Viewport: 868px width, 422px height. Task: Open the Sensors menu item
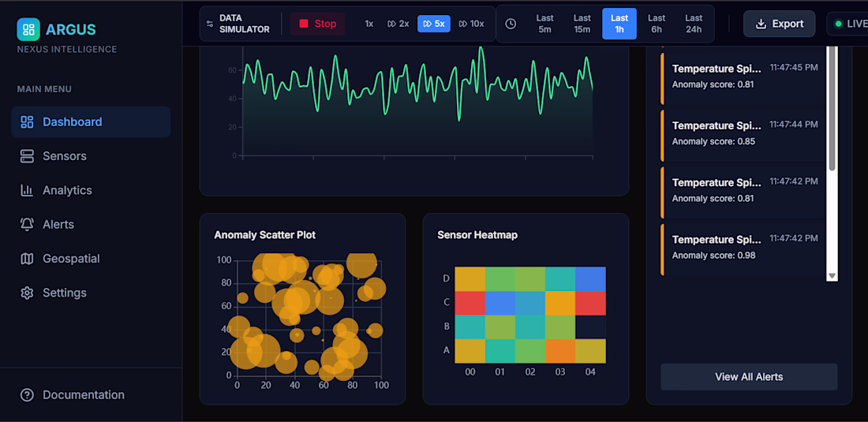click(x=91, y=156)
